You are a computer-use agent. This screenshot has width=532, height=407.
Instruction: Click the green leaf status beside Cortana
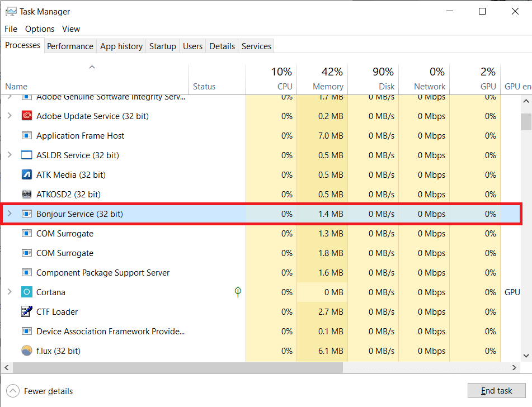[238, 292]
